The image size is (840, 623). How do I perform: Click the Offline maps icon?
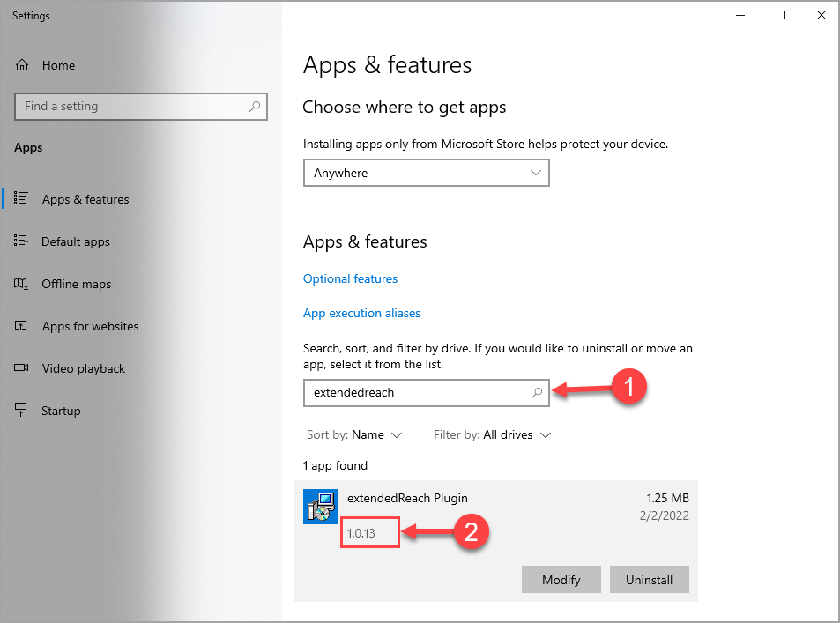click(x=21, y=284)
